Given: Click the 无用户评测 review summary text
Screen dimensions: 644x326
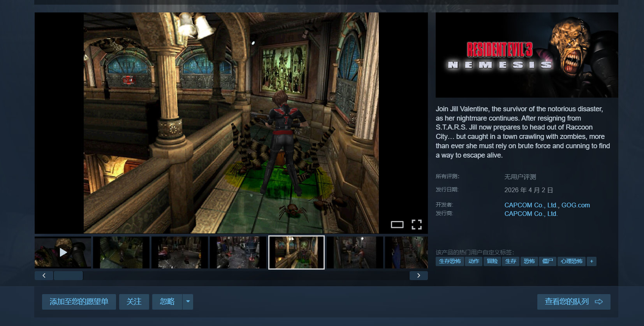Looking at the screenshot, I should (520, 177).
